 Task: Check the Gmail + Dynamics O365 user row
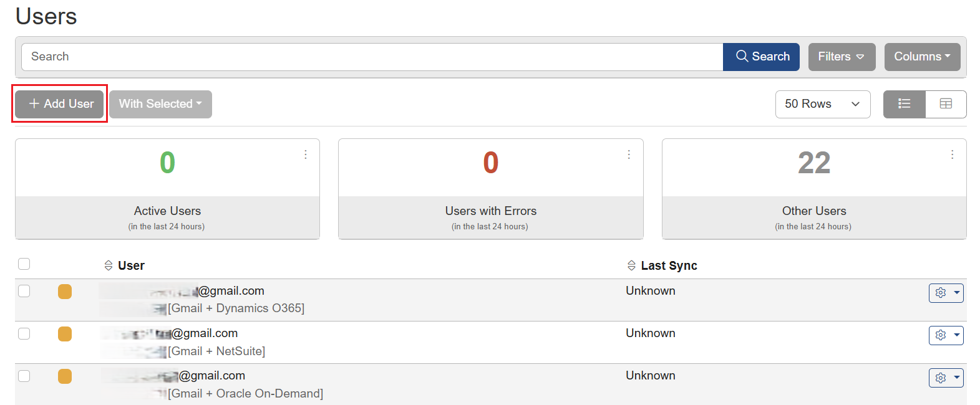(x=24, y=291)
